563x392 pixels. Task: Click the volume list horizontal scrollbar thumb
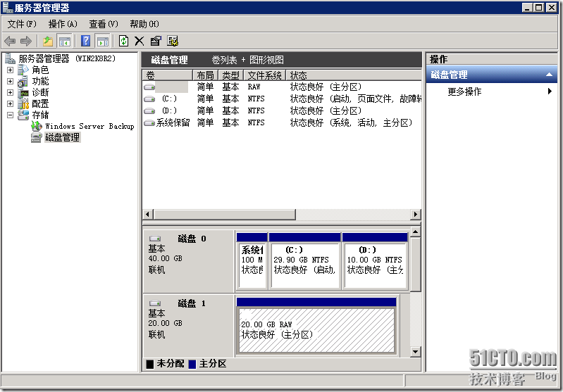click(x=224, y=215)
